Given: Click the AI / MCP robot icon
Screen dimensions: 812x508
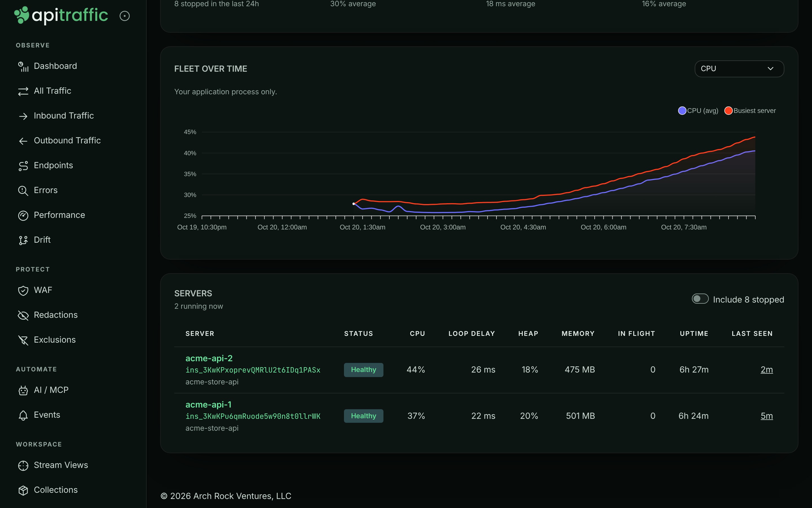Looking at the screenshot, I should [23, 390].
